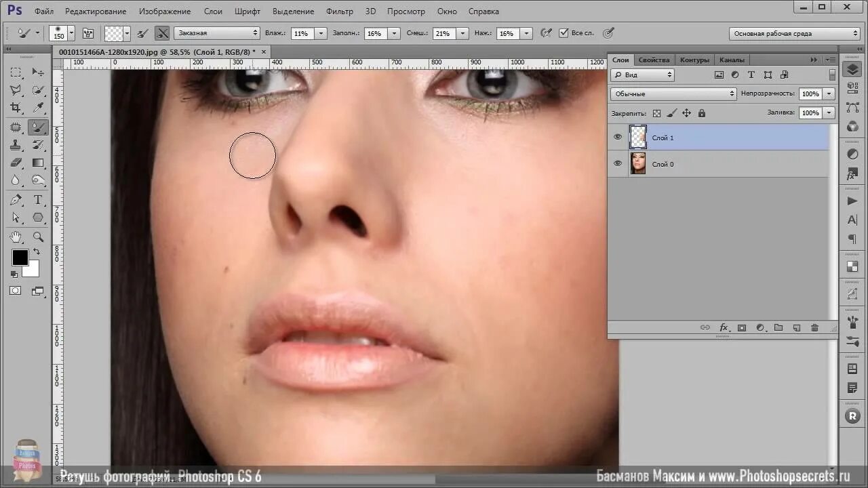Viewport: 868px width, 488px height.
Task: Select the Move tool
Action: click(x=38, y=72)
